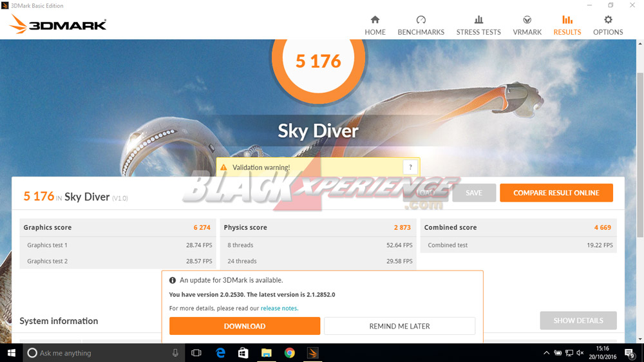This screenshot has height=362, width=644.
Task: Click the DOWNLOAD update button
Action: pos(244,326)
